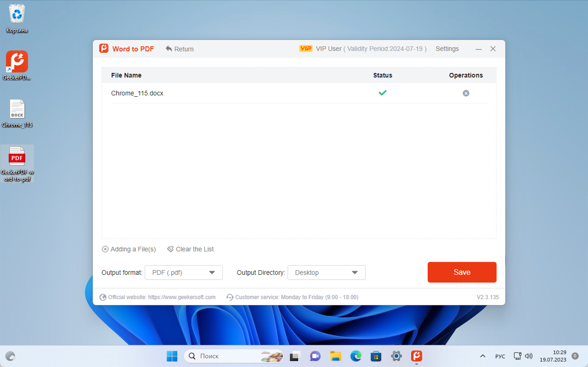Open the Chat app on taskbar
Screen dimensions: 588x367
(315, 356)
